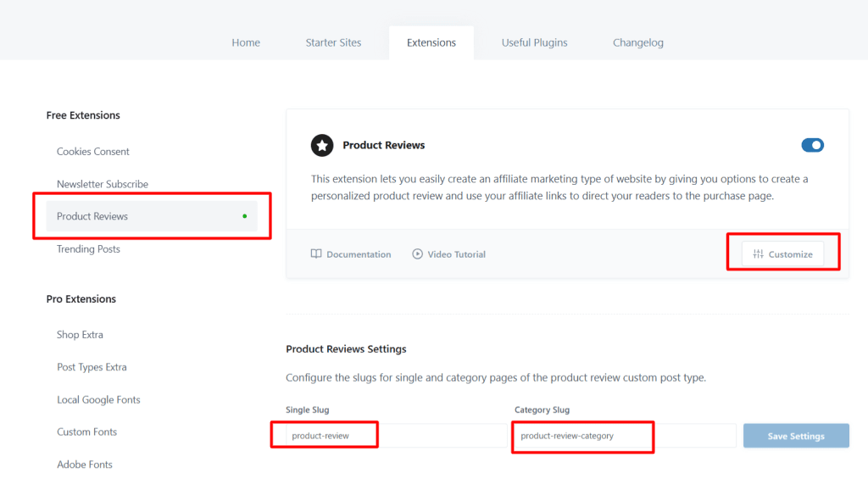
Task: Click the Customize sliders icon
Action: (758, 254)
